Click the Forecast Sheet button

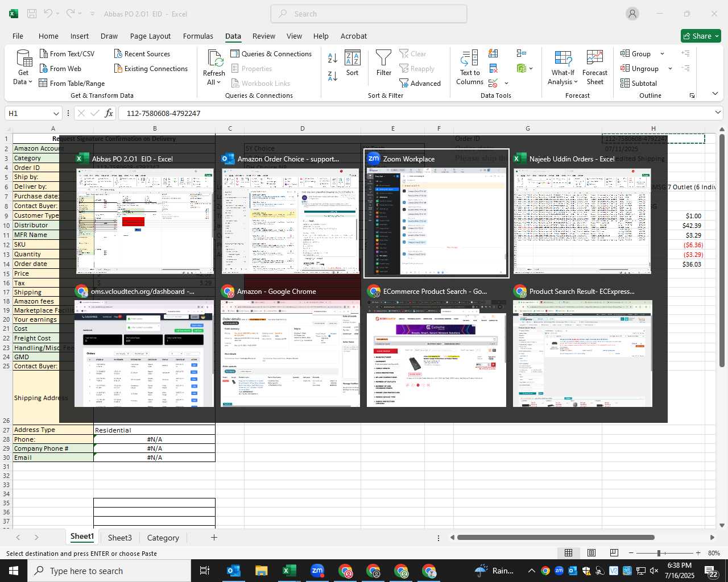click(595, 68)
